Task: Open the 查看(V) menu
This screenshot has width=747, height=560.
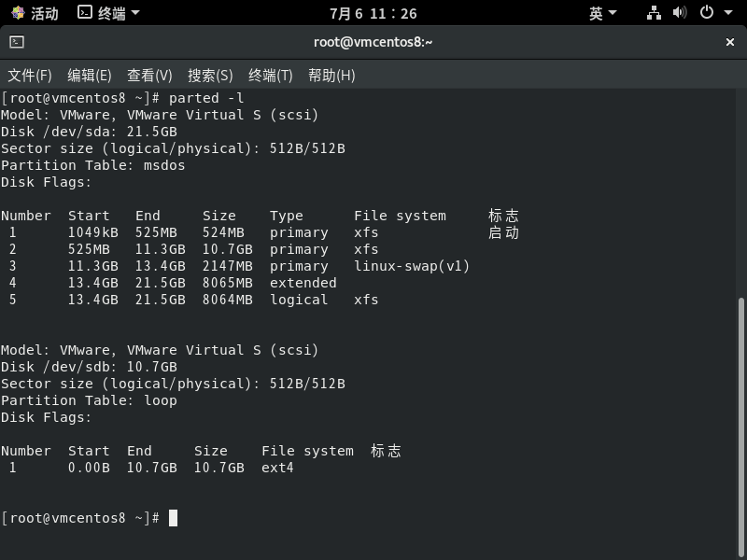Action: 149,76
